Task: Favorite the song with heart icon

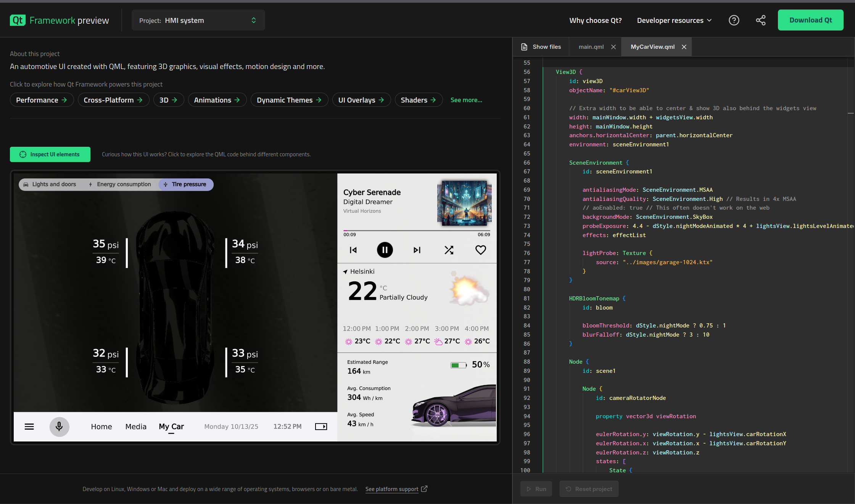Action: click(x=480, y=250)
